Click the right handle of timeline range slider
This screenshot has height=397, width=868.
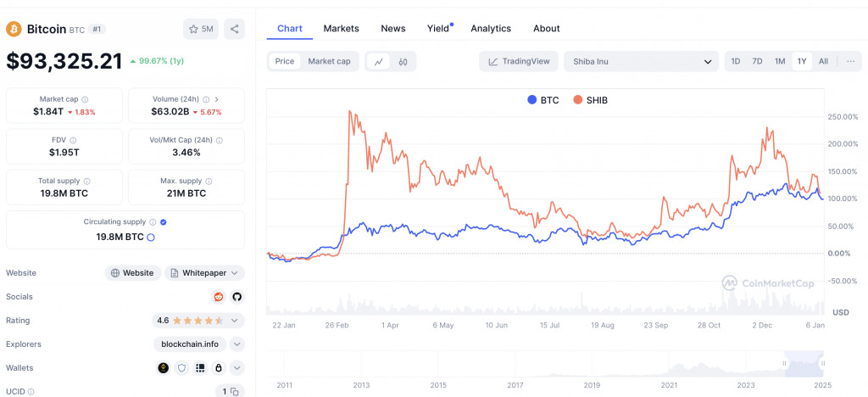coord(823,363)
